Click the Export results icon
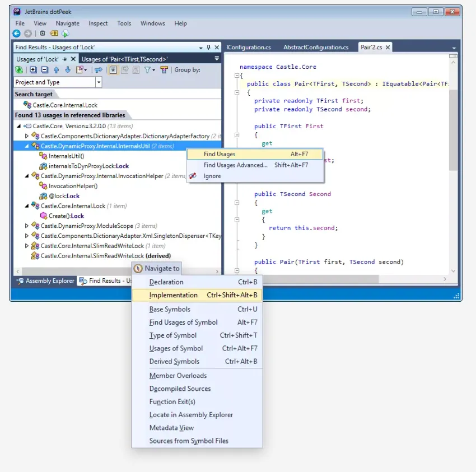 pos(81,70)
